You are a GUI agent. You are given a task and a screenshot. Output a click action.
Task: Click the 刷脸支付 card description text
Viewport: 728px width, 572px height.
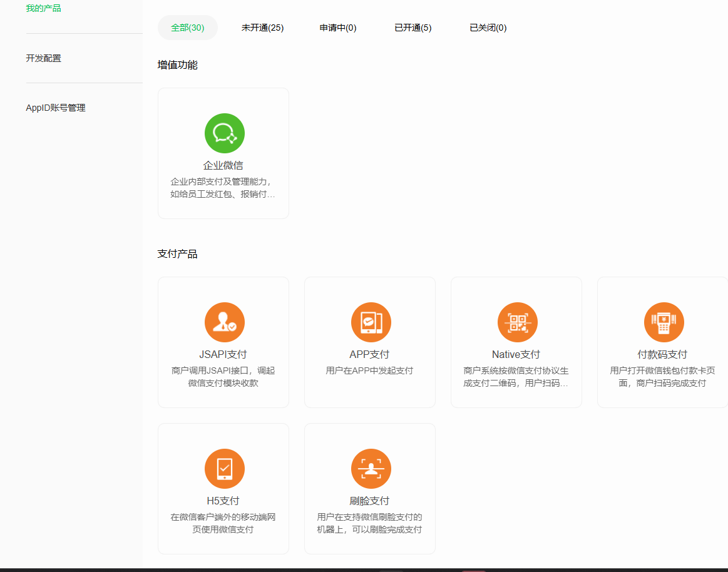[x=370, y=523]
